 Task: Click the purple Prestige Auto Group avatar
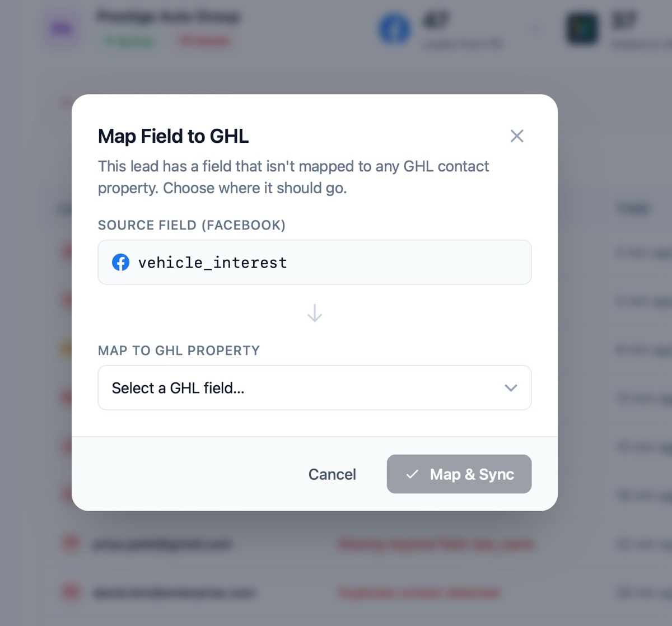[x=62, y=28]
